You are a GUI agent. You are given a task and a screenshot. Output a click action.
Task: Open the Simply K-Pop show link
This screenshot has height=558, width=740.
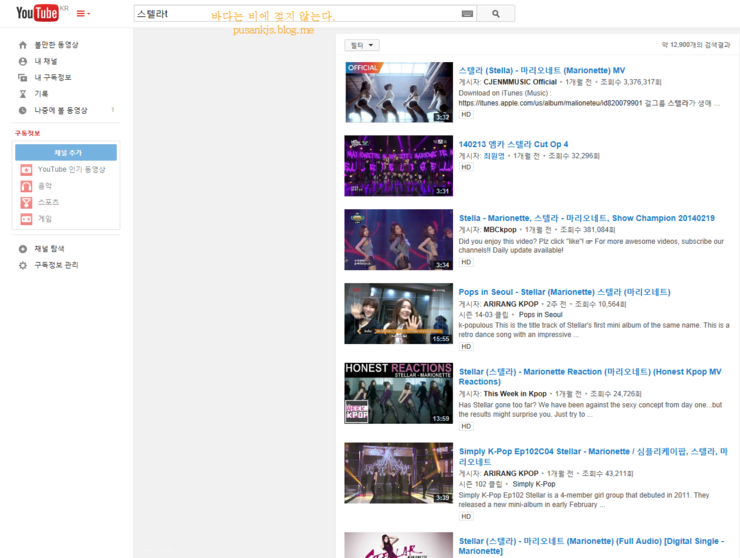tap(534, 484)
